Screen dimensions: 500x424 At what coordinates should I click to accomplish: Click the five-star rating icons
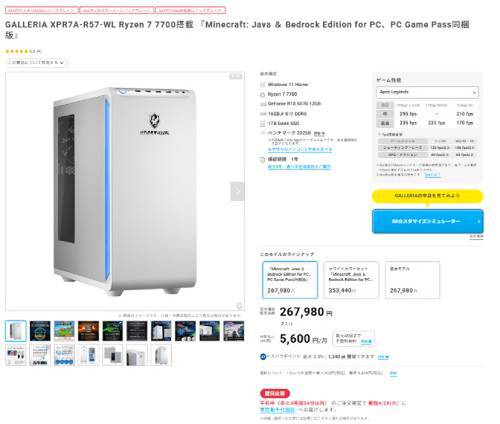pos(17,51)
